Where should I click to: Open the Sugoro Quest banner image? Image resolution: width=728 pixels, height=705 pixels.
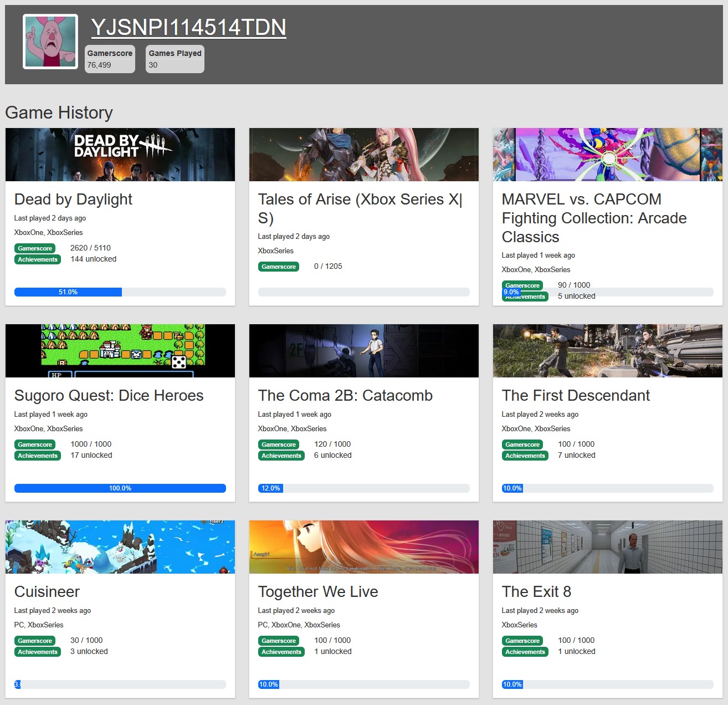pos(120,351)
